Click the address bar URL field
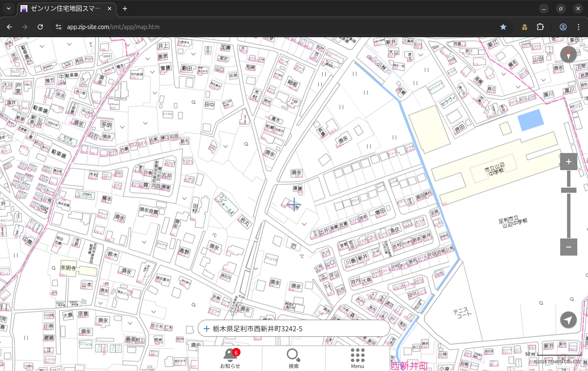Image resolution: width=588 pixels, height=371 pixels. click(x=257, y=27)
